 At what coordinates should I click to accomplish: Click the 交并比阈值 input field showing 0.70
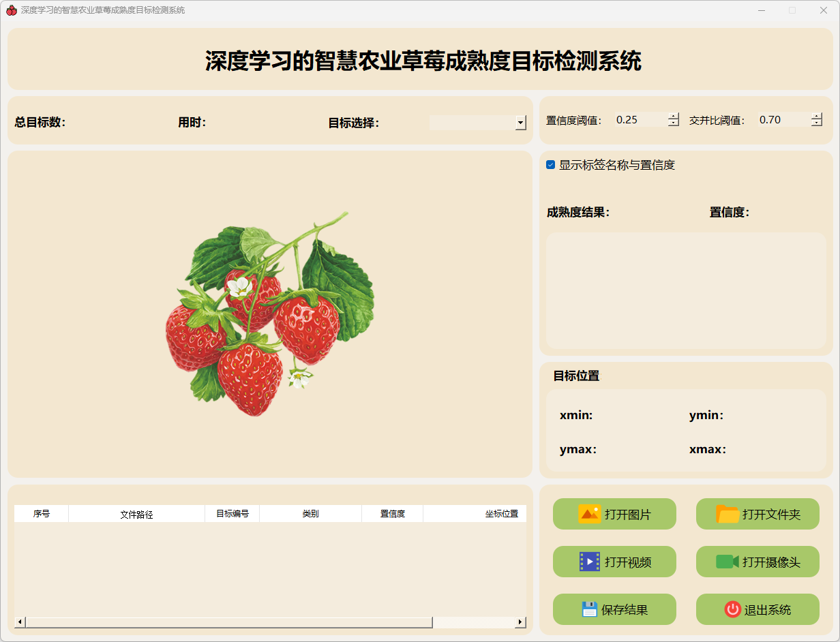pos(783,120)
